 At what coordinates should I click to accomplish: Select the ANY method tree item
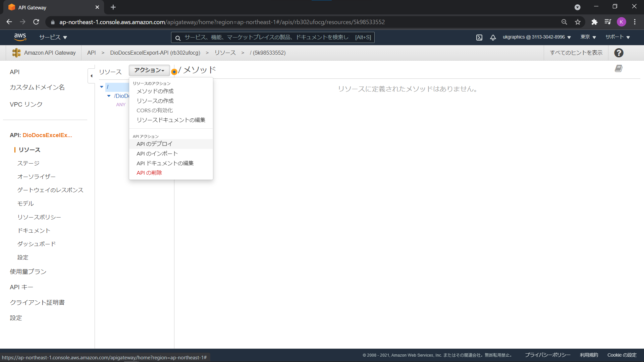click(x=121, y=105)
